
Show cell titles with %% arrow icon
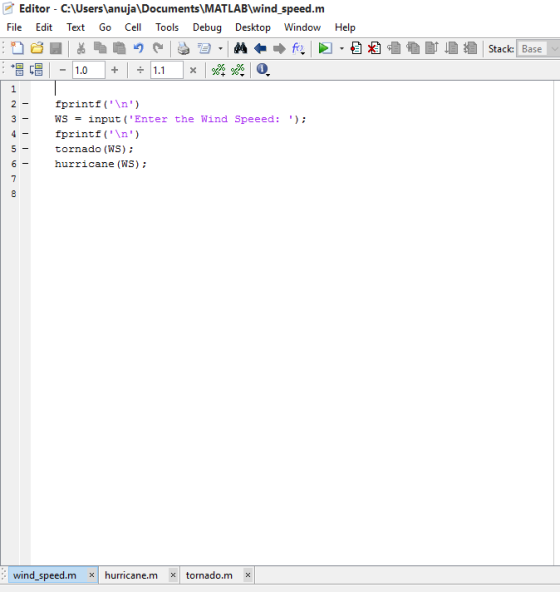point(238,70)
